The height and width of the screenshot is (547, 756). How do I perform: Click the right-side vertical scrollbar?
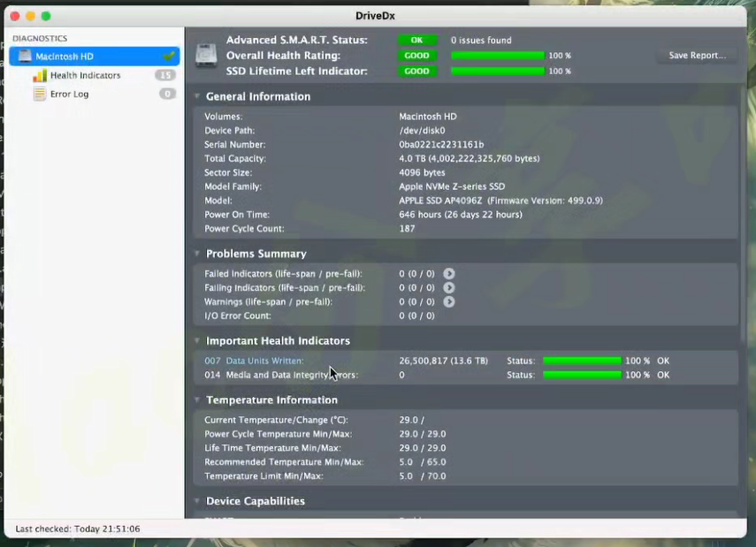click(743, 217)
